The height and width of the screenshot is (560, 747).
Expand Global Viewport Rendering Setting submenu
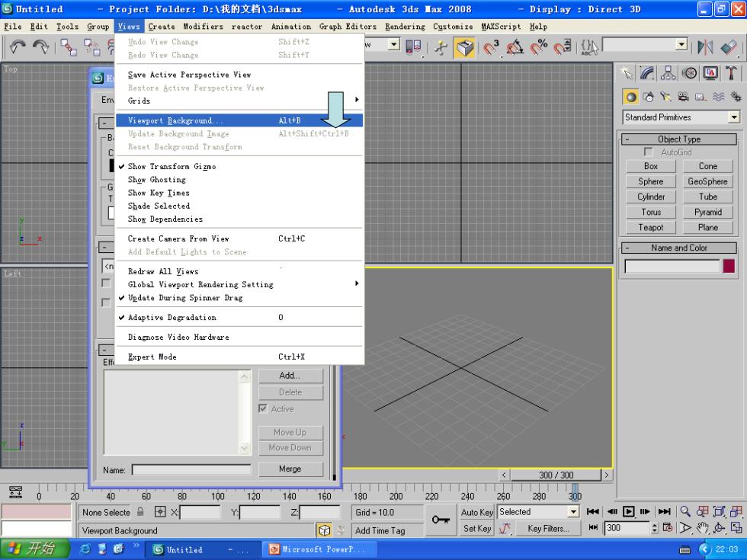pos(239,284)
